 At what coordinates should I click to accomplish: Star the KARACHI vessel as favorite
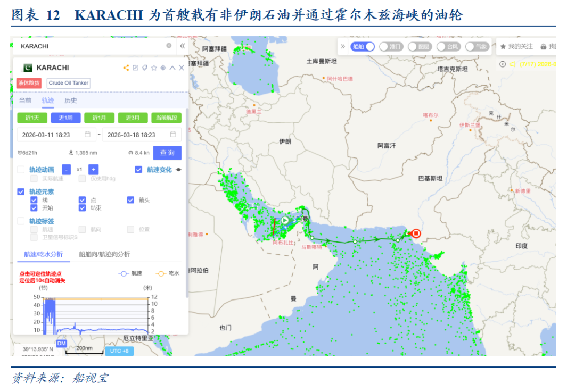(154, 68)
